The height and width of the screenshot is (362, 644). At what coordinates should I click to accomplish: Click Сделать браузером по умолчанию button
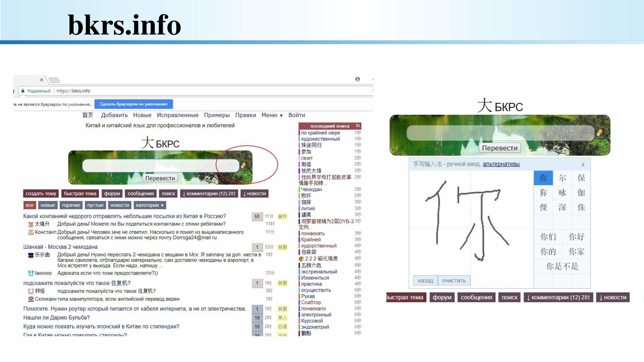[134, 104]
